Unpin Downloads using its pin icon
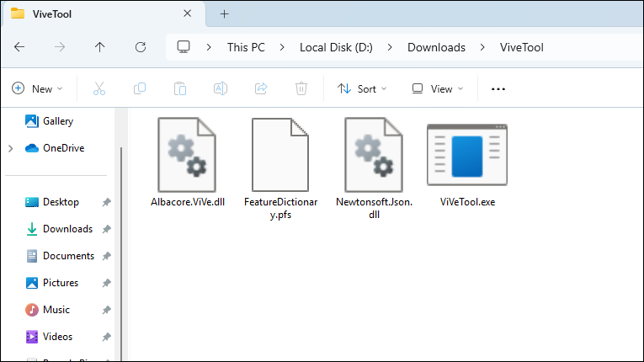Viewport: 644px width, 362px height. tap(106, 229)
